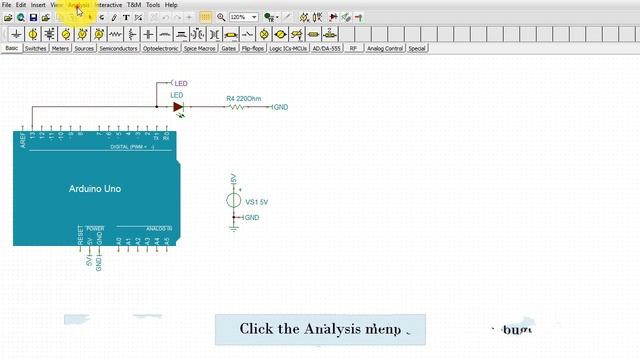640x360 pixels.
Task: Expand the interactive mode dropdown arrow
Action: 278,18
